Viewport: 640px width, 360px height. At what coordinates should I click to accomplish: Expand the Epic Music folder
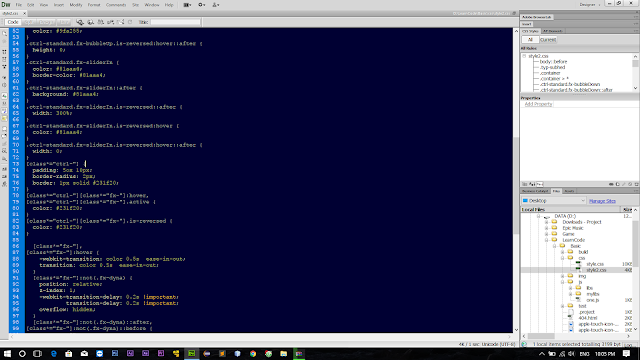[x=547, y=228]
